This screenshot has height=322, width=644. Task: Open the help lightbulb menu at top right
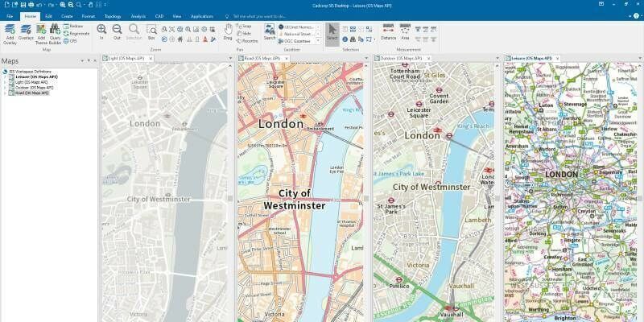point(636,16)
